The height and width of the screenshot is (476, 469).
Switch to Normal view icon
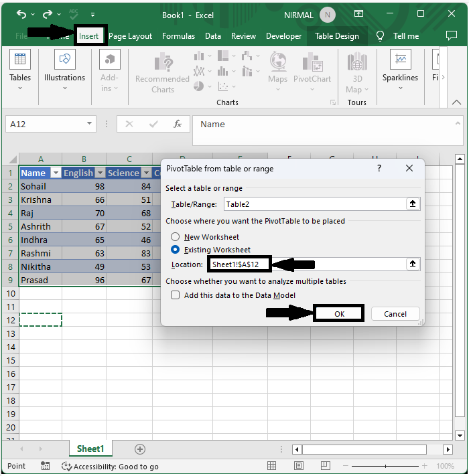click(x=271, y=466)
